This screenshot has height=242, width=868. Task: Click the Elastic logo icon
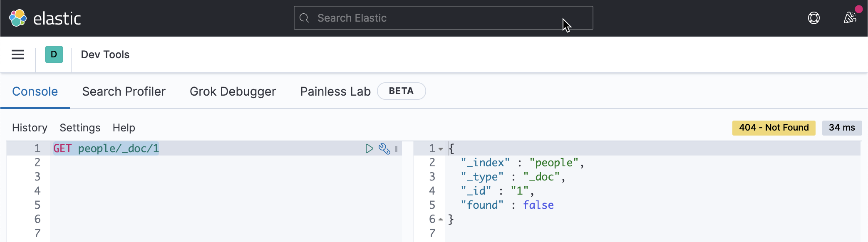pos(18,18)
